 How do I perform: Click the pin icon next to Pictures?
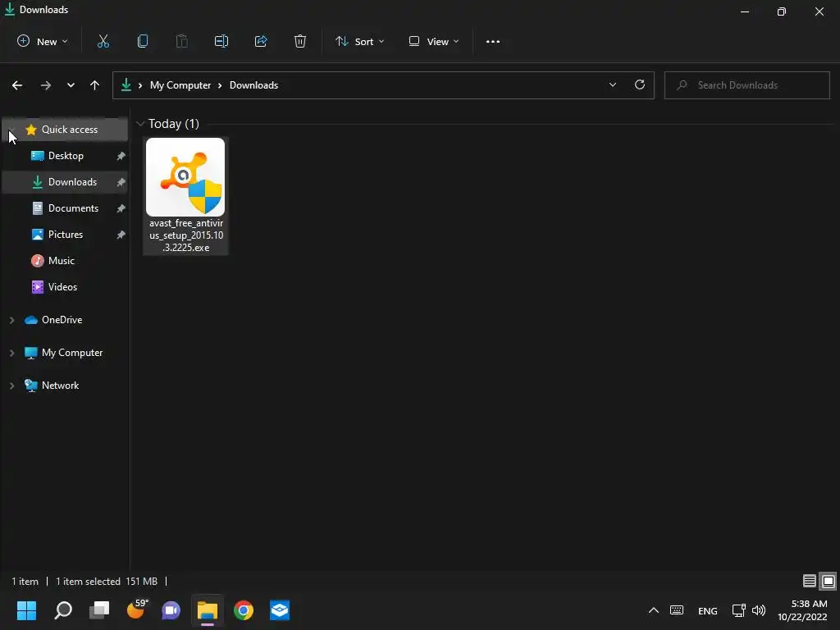pyautogui.click(x=121, y=235)
